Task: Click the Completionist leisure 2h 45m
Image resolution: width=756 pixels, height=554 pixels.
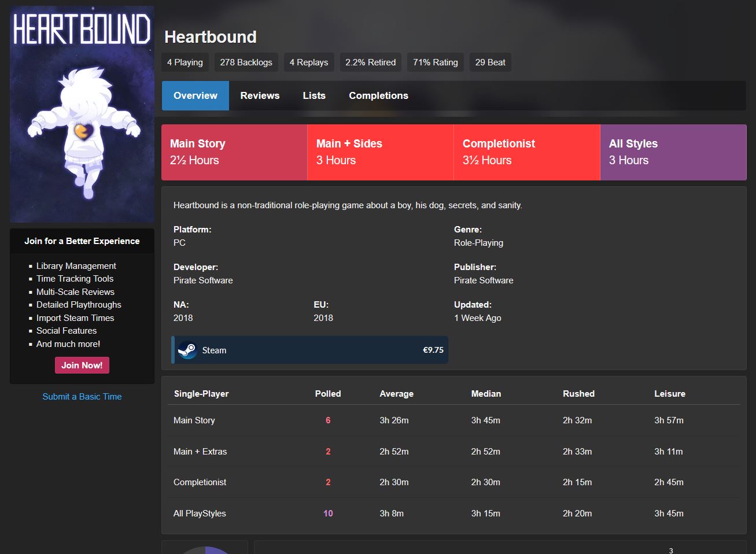Action: click(x=669, y=482)
